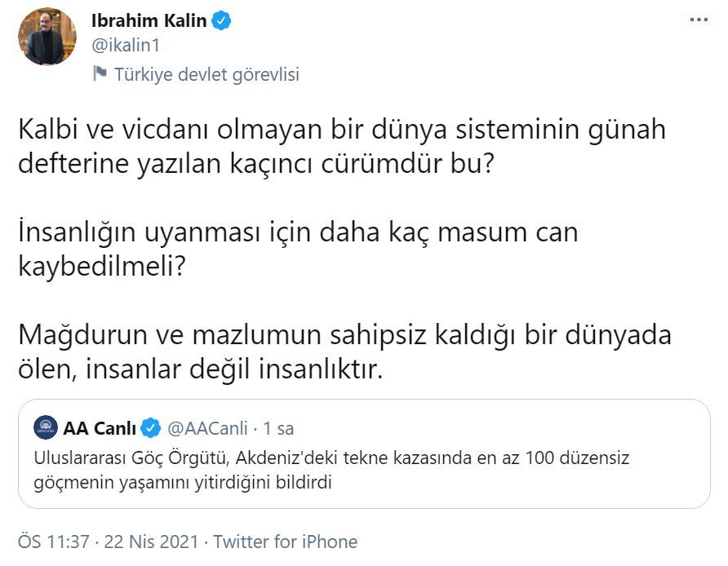This screenshot has width=728, height=566.
Task: Click the "ÖS 11:37" tweet time
Action: 50,542
